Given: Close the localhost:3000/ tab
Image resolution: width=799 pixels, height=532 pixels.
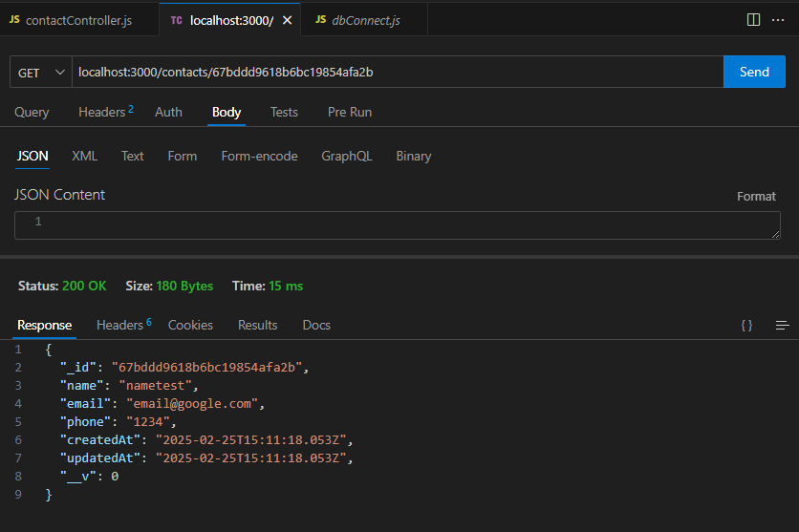Looking at the screenshot, I should point(288,20).
